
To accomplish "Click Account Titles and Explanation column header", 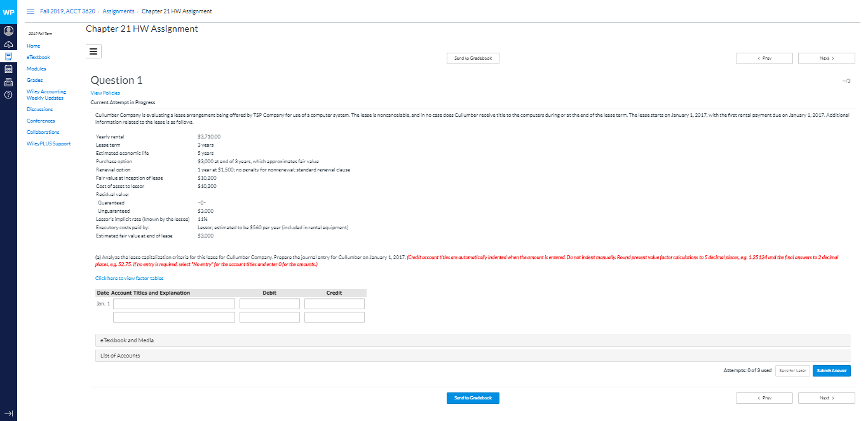I will (151, 293).
